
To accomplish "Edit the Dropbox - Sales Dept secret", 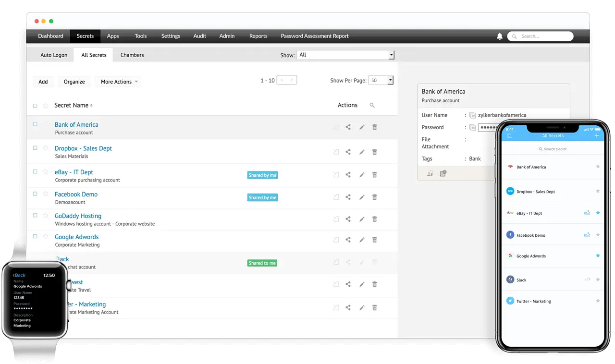I will (x=362, y=152).
